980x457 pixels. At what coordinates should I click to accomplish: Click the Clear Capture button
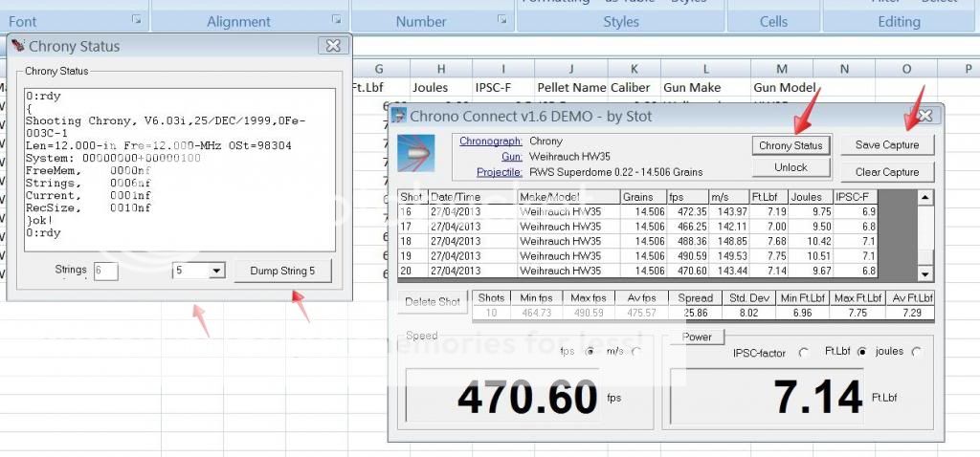point(887,172)
